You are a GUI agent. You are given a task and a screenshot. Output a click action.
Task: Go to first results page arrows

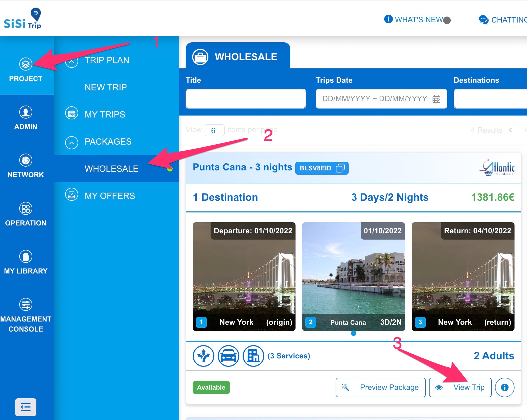point(511,130)
